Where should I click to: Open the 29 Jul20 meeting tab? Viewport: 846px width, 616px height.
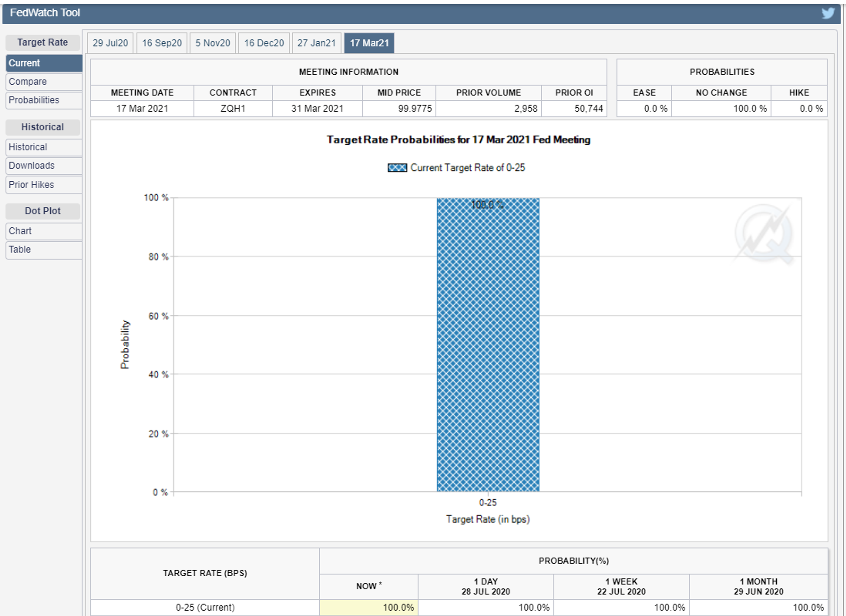point(110,43)
